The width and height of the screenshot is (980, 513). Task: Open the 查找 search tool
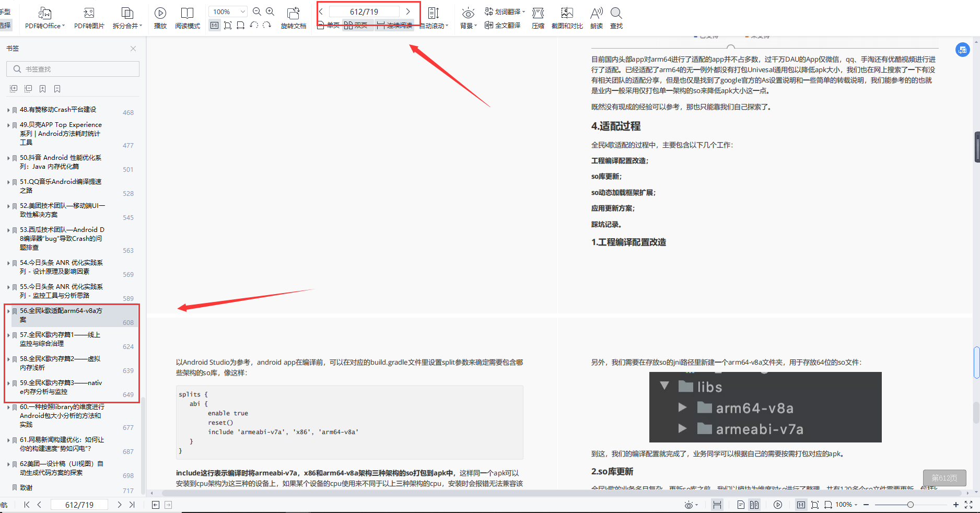[616, 18]
